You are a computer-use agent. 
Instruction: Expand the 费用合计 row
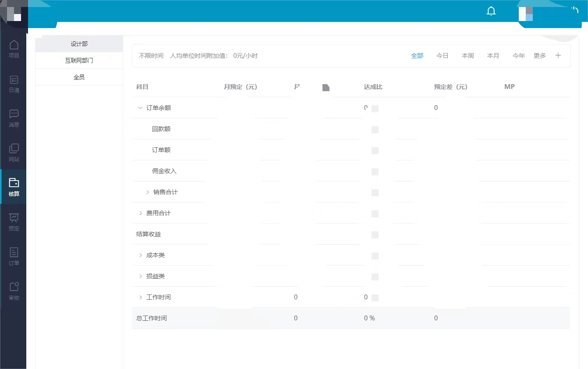(x=140, y=213)
